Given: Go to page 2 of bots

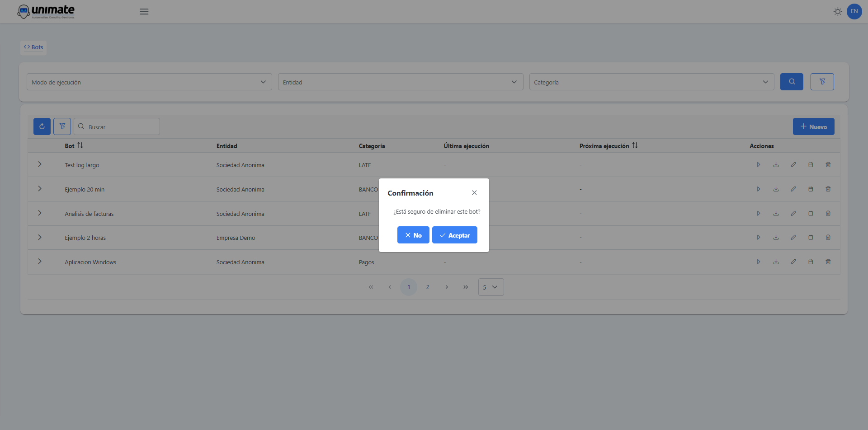Looking at the screenshot, I should 428,287.
